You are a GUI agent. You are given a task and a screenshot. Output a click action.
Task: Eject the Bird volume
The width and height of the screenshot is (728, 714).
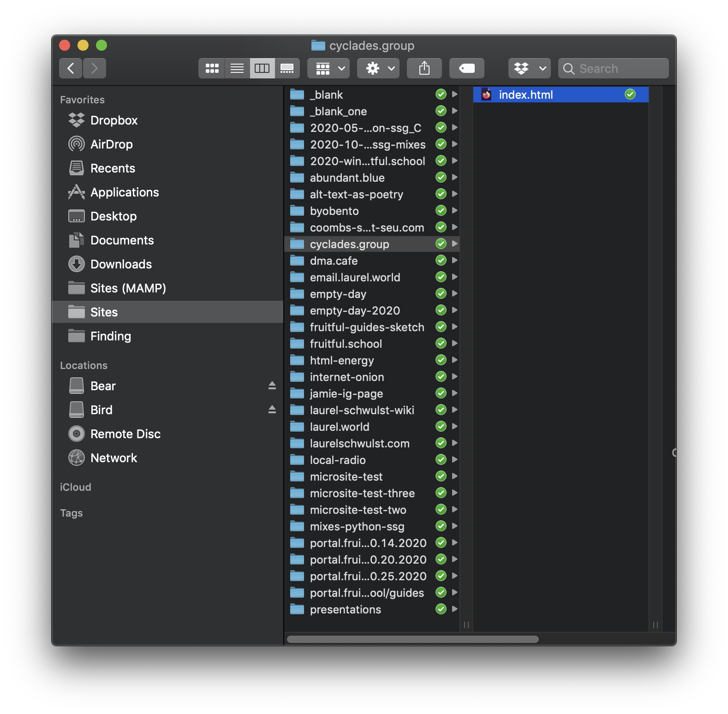tap(272, 410)
